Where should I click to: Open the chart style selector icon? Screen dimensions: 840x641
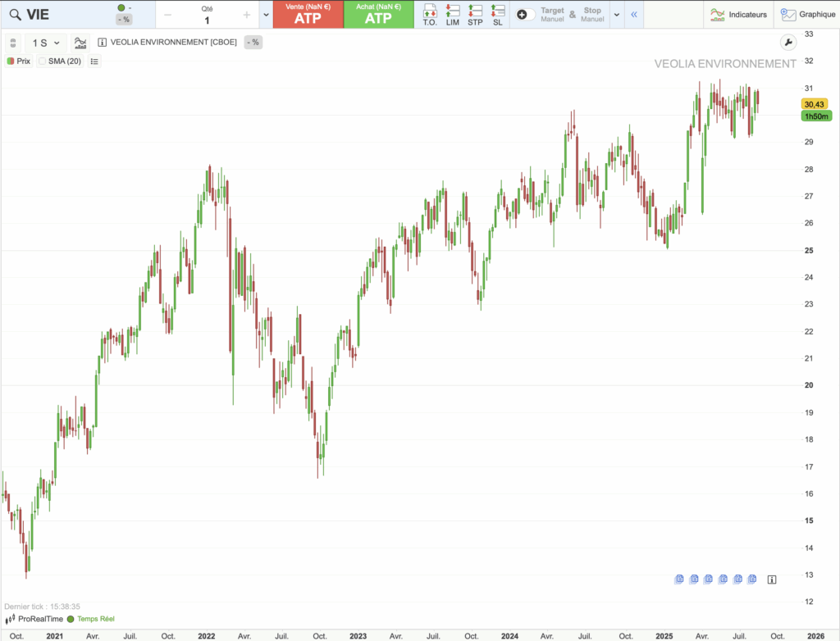(80, 42)
